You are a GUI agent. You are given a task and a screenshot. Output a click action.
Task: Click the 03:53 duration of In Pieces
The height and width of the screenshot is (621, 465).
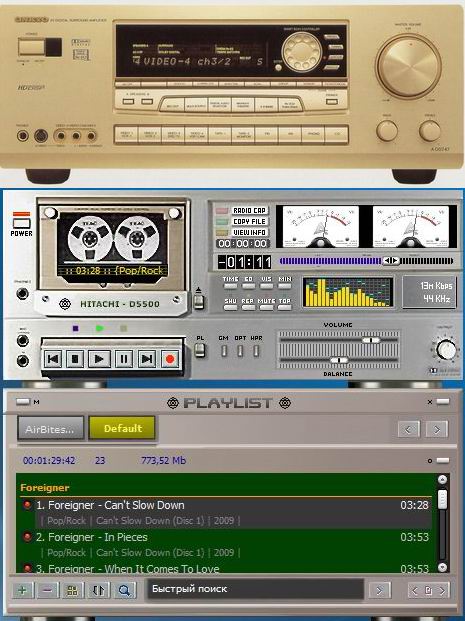pos(414,537)
